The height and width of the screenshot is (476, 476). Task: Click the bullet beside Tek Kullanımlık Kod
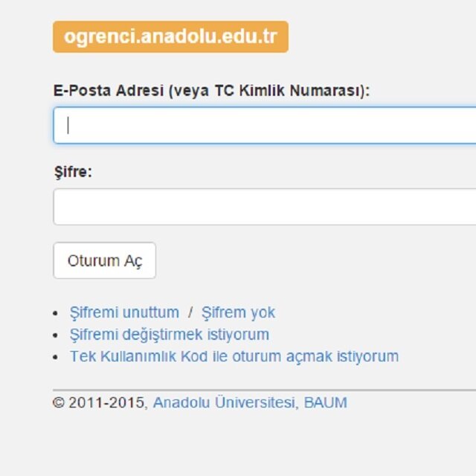pos(55,357)
